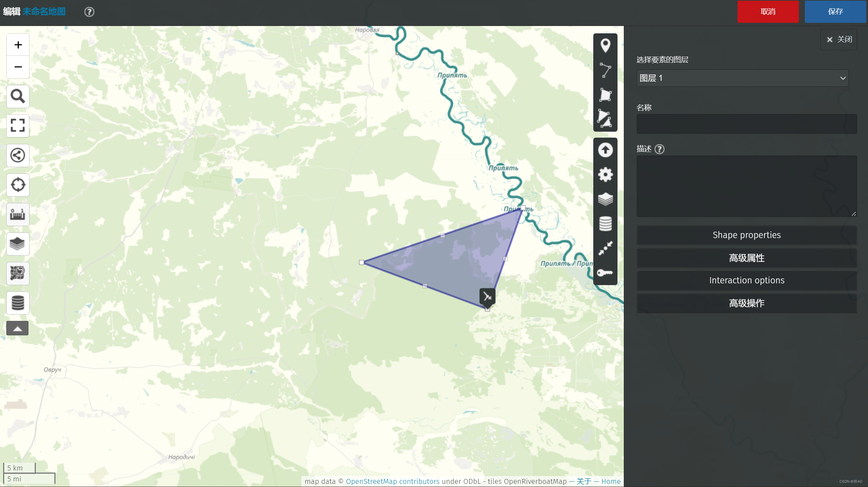Zoom in the map with plus
The height and width of the screenshot is (487, 868).
tap(18, 45)
